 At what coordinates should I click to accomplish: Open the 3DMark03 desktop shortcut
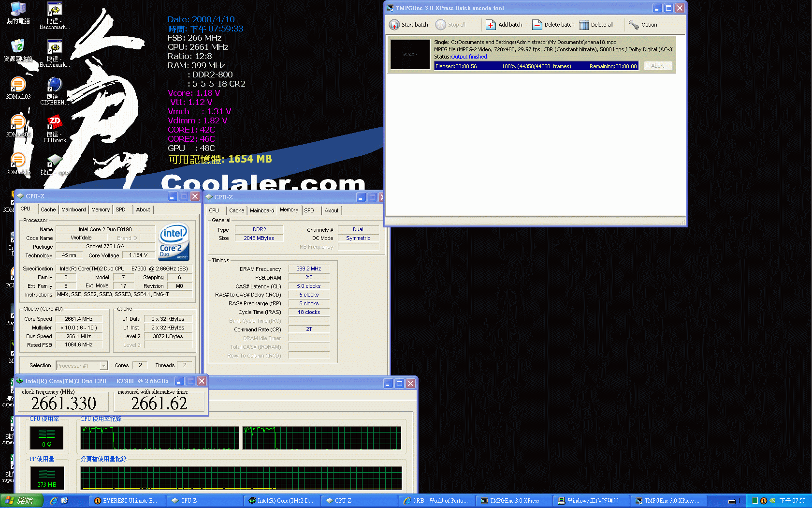(18, 85)
